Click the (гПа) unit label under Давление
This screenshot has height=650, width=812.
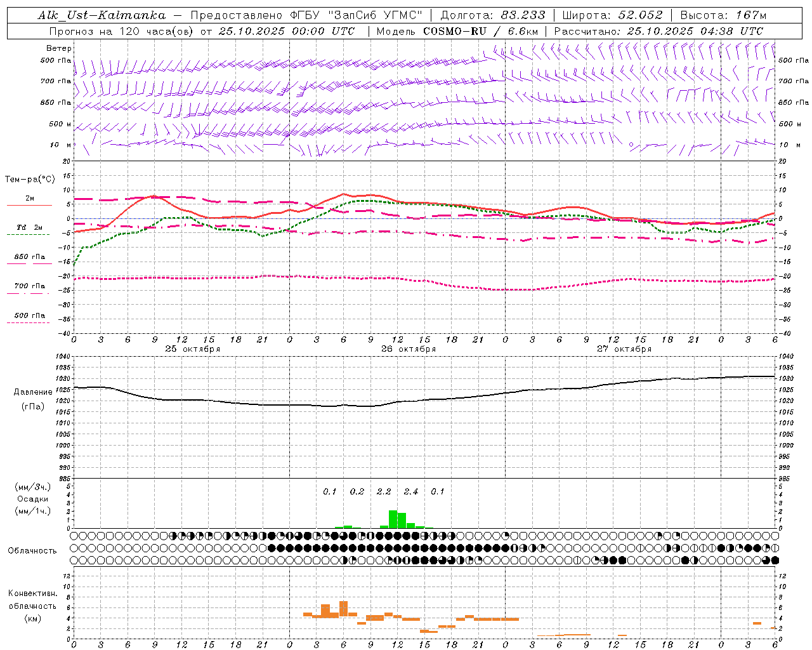33,407
